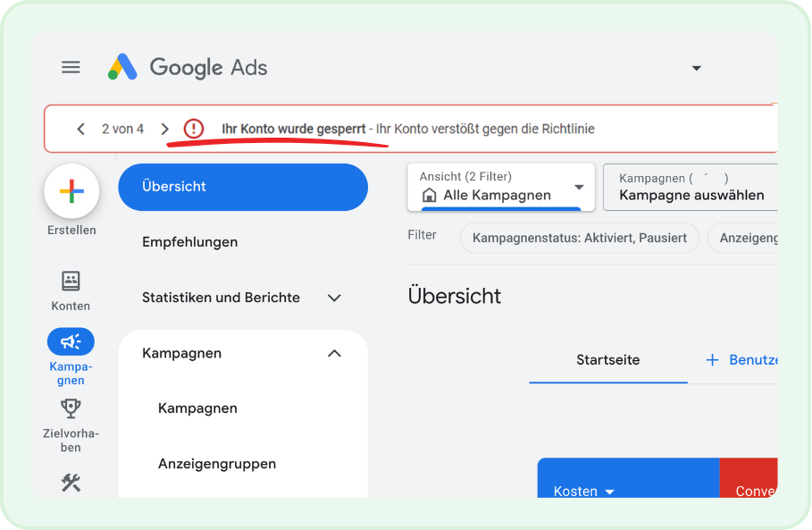Viewport: 812px width, 530px height.
Task: Click the red account suspended warning icon
Action: 194,129
